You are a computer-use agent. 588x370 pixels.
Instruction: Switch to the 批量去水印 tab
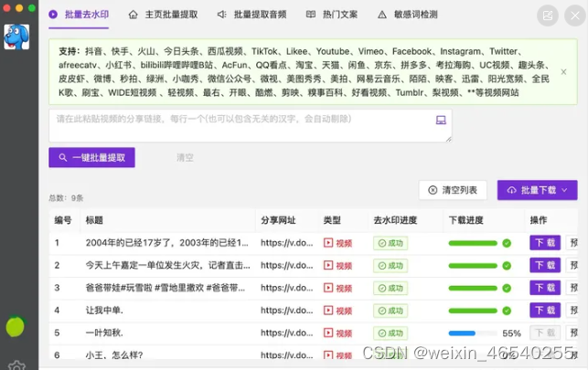(79, 15)
